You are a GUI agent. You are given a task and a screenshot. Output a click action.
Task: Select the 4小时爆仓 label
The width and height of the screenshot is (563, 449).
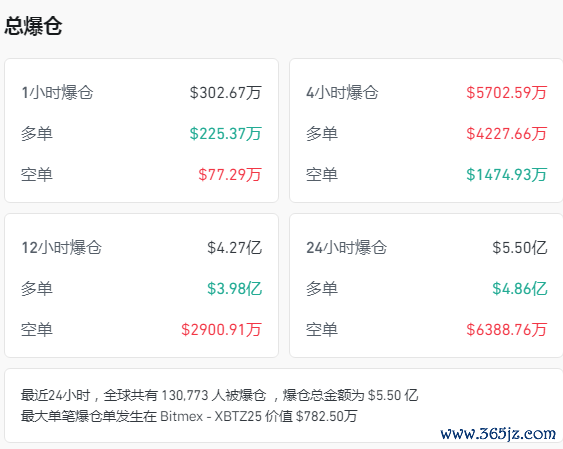tap(342, 93)
